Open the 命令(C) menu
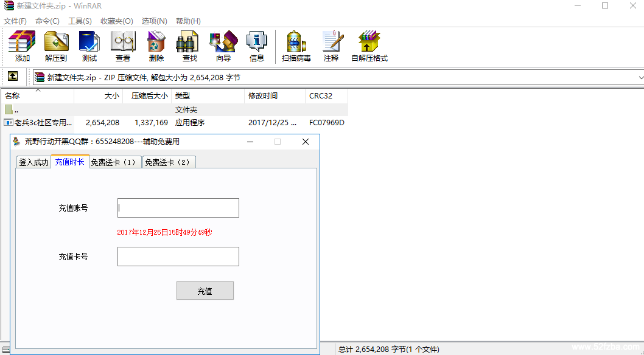 point(47,21)
